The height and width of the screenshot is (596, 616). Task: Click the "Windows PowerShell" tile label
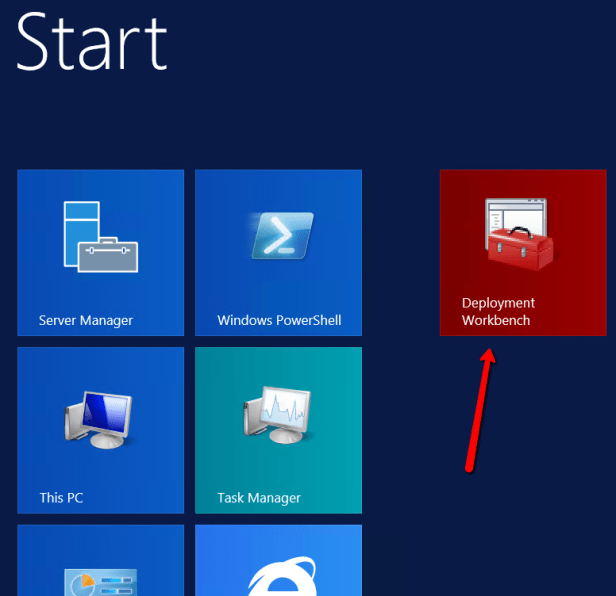279,321
